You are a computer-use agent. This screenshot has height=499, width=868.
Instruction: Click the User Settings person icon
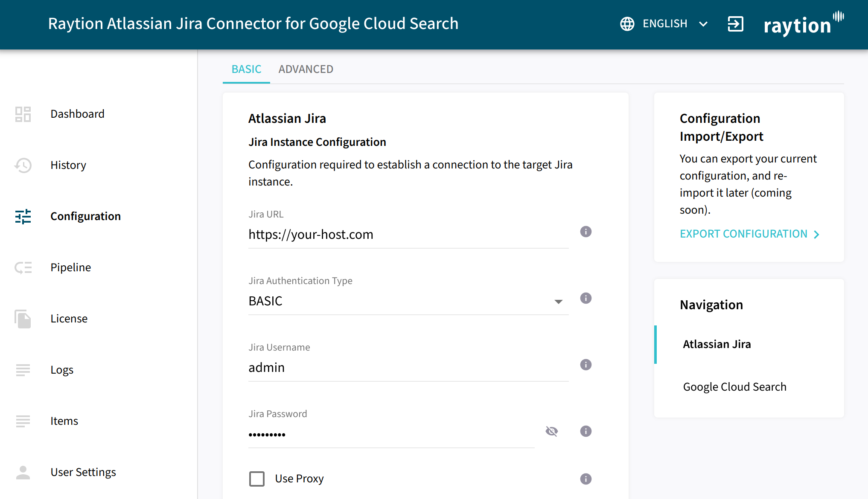pos(23,472)
